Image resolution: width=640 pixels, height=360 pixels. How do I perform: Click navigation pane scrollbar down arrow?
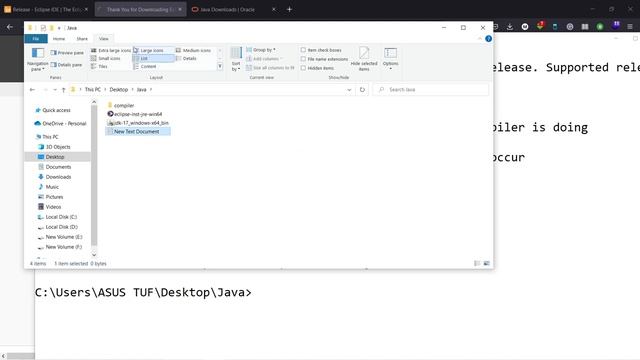94,255
